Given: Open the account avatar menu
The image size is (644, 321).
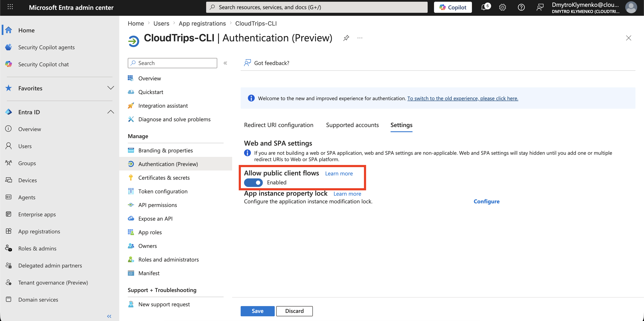Looking at the screenshot, I should tap(631, 7).
